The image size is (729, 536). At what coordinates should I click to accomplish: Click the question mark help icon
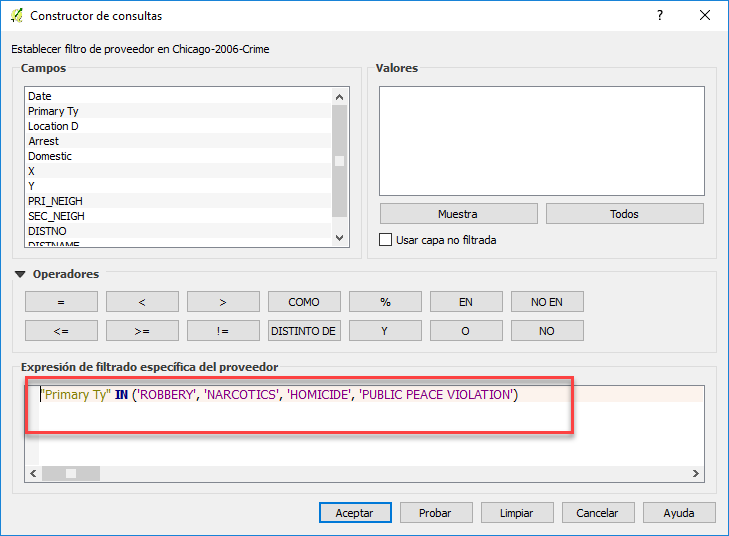point(659,16)
